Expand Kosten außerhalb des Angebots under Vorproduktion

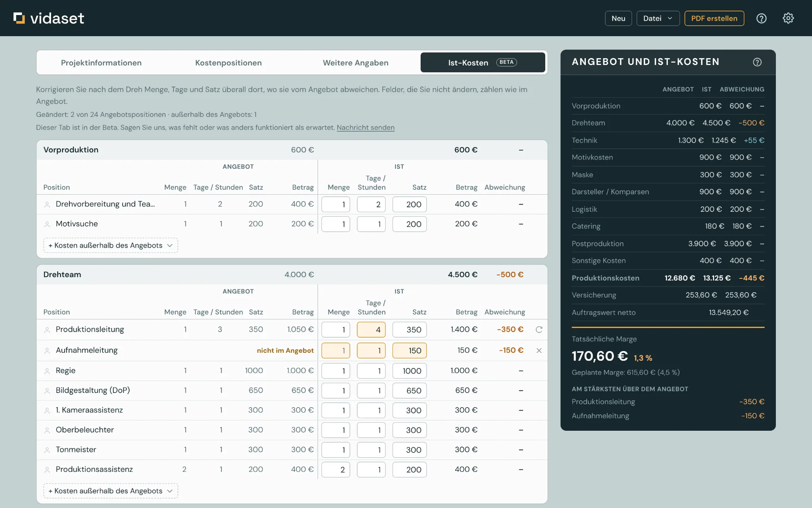[x=110, y=245]
